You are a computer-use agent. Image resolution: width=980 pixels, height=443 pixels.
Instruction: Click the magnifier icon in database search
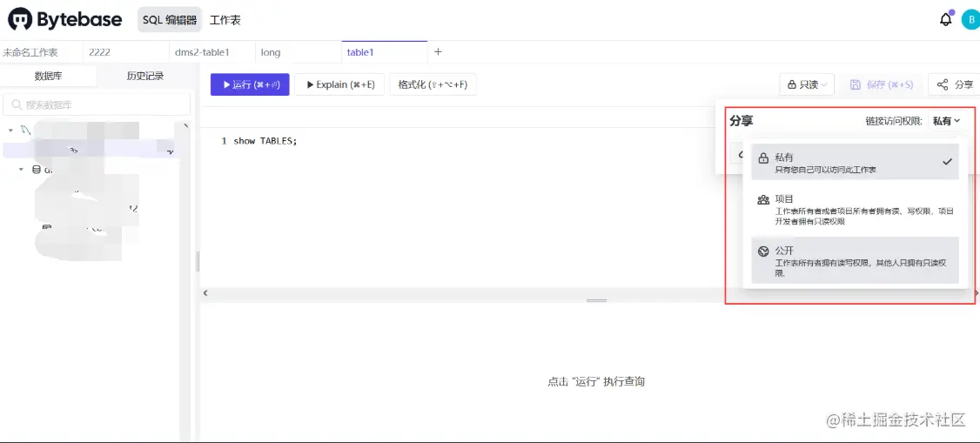(x=17, y=105)
